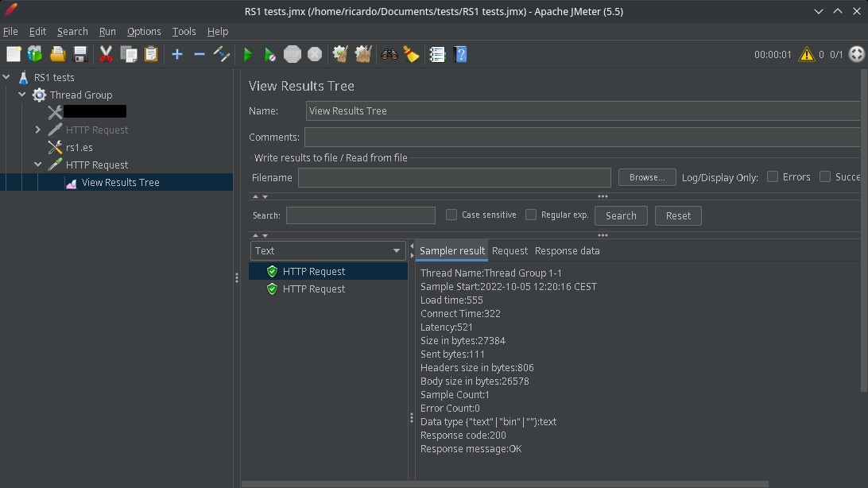The width and height of the screenshot is (868, 488).
Task: Click the Search button in results panel
Action: pos(621,215)
